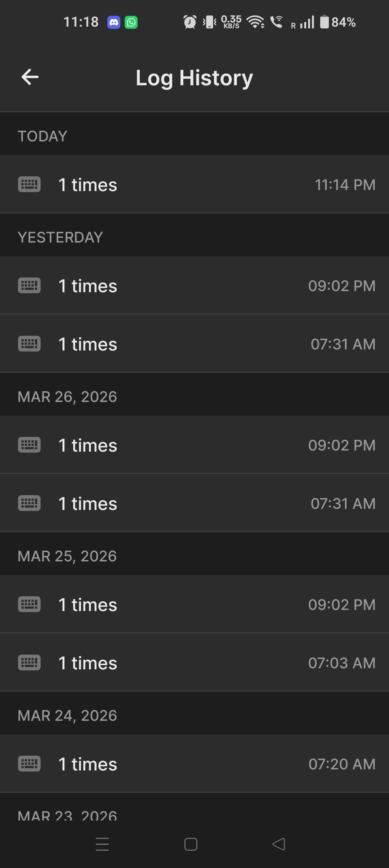This screenshot has width=389, height=868.
Task: Select the Mar 25 09:02 PM log entry
Action: [x=194, y=605]
